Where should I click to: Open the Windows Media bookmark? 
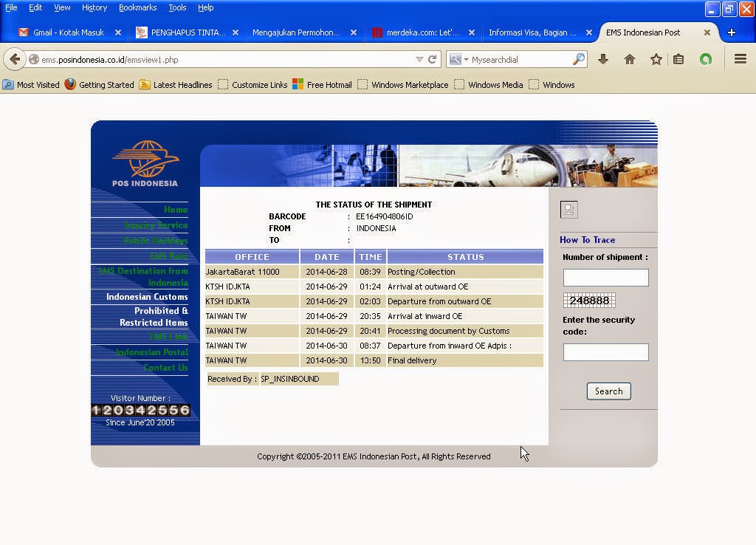coord(489,85)
